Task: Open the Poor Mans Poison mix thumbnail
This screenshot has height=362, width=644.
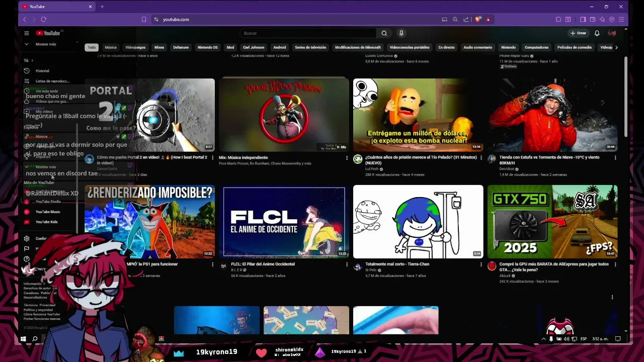Action: pos(284,115)
